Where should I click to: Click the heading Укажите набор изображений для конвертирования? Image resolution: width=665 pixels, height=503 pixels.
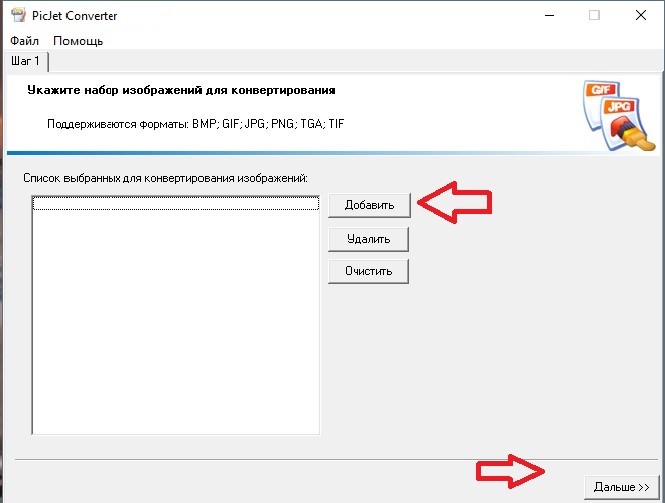(x=178, y=90)
